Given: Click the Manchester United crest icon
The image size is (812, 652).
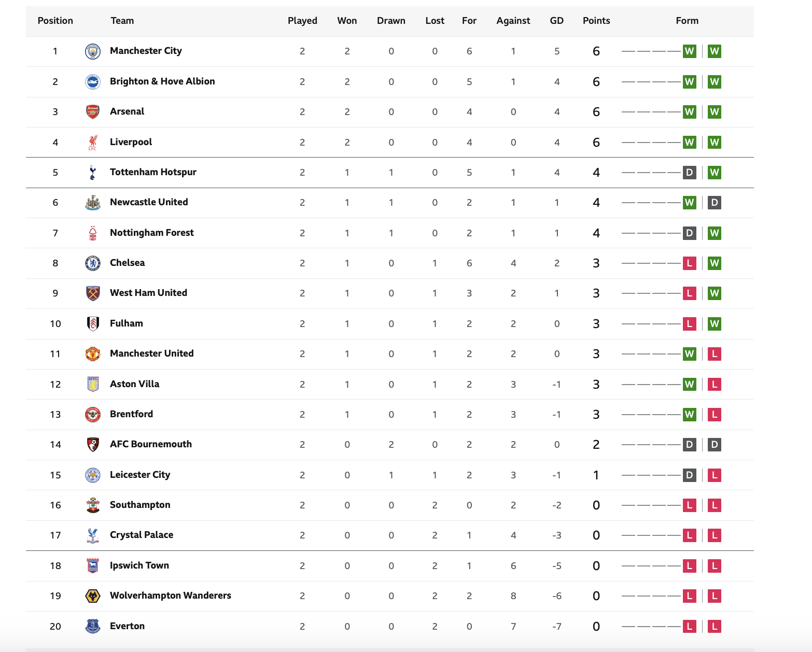Looking at the screenshot, I should (93, 354).
